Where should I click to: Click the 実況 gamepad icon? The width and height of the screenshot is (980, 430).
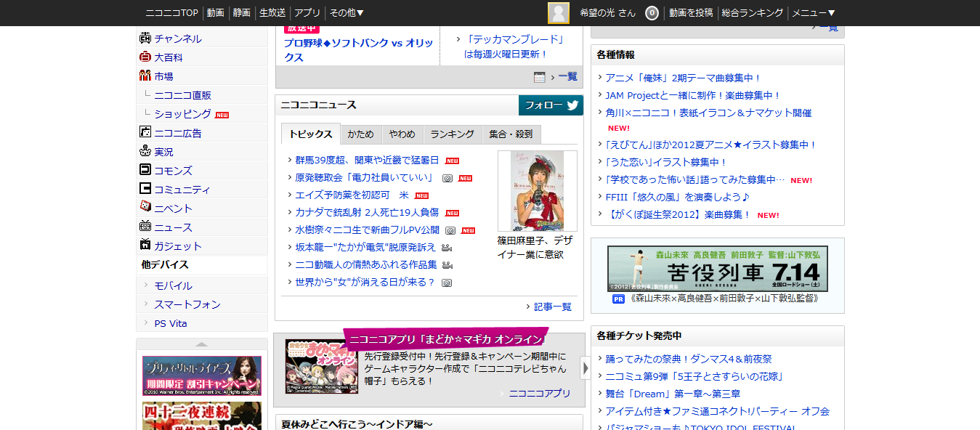click(145, 152)
